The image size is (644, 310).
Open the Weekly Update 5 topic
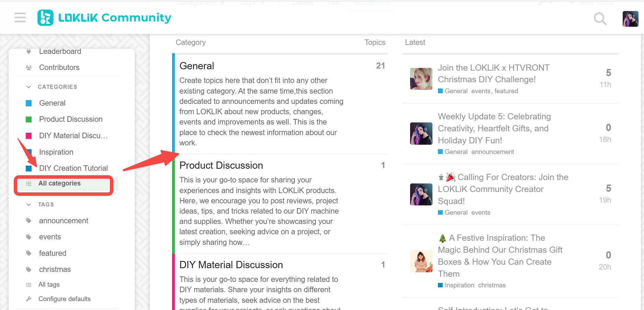(494, 128)
